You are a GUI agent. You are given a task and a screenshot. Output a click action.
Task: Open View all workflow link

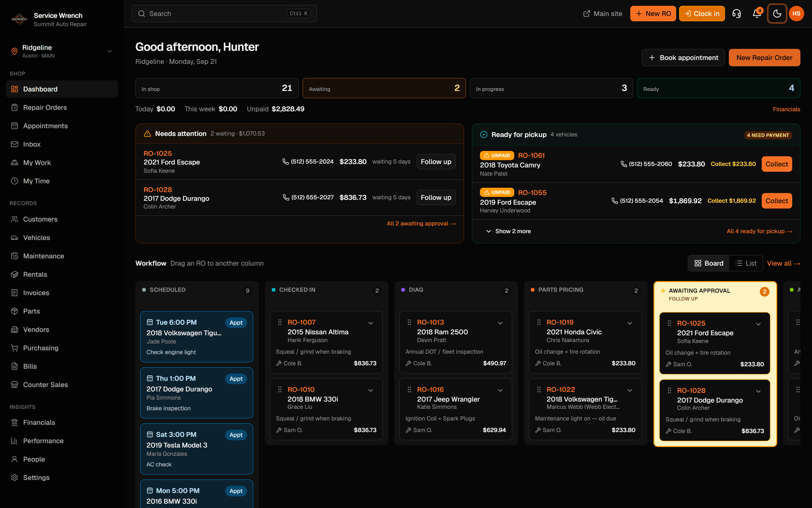(783, 263)
